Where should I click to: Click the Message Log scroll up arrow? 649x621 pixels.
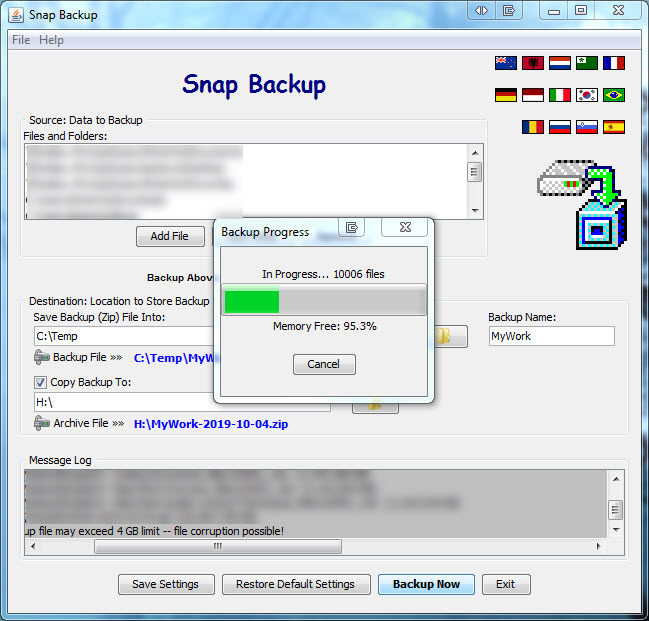click(x=616, y=479)
